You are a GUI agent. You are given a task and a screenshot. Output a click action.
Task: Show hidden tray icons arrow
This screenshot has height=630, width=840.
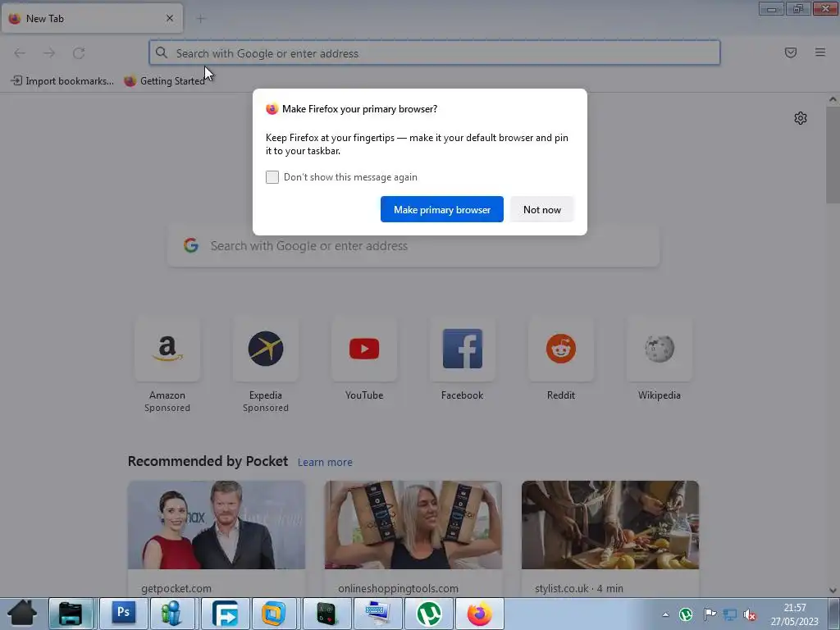point(665,614)
